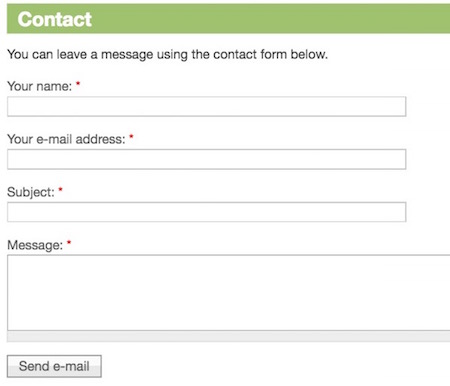Submit the form with Send e-mail
This screenshot has width=450, height=386.
point(54,366)
